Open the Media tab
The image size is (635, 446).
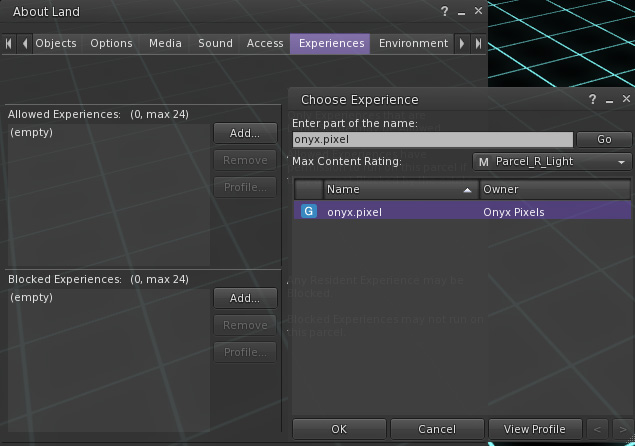(165, 43)
